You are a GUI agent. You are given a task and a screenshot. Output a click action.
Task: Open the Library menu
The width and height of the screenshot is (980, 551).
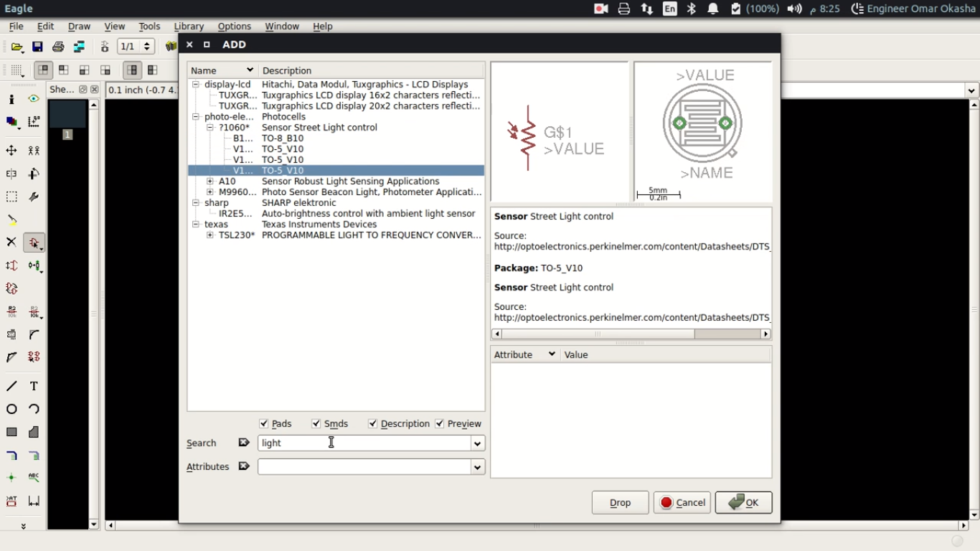point(189,26)
